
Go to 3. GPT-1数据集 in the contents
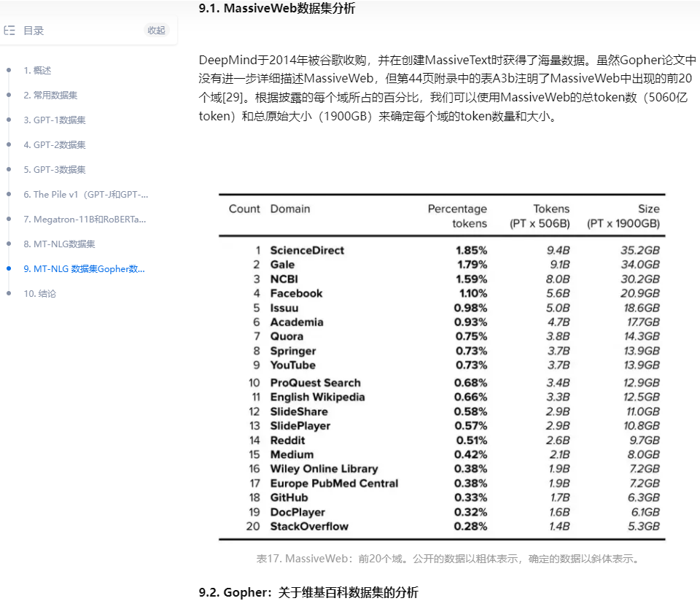coord(55,120)
